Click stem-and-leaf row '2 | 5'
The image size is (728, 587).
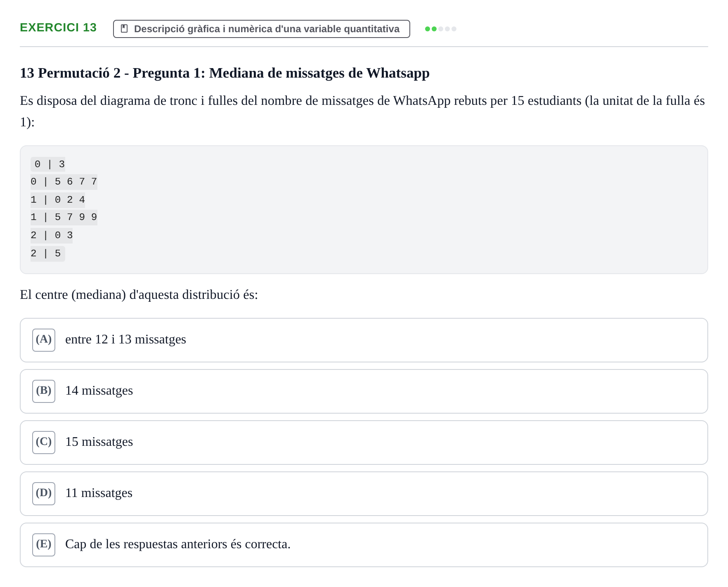(48, 253)
